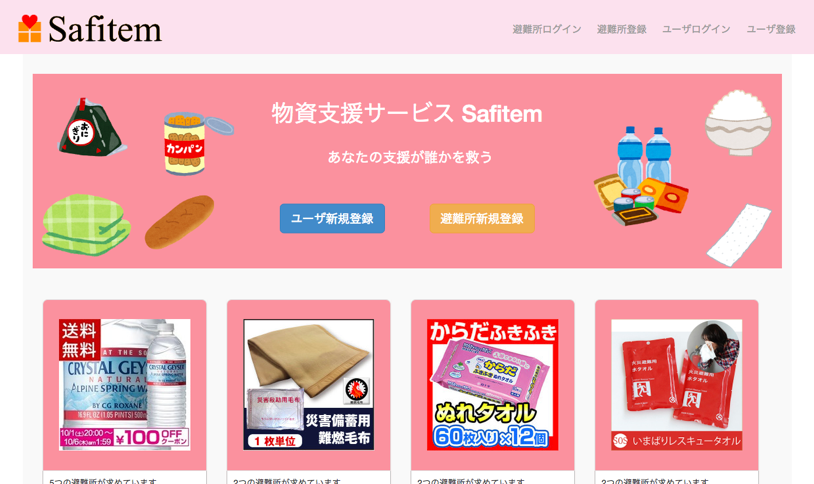Click the 物資支援サービス Safitem banner heading
Image resolution: width=814 pixels, height=484 pixels.
tap(407, 113)
